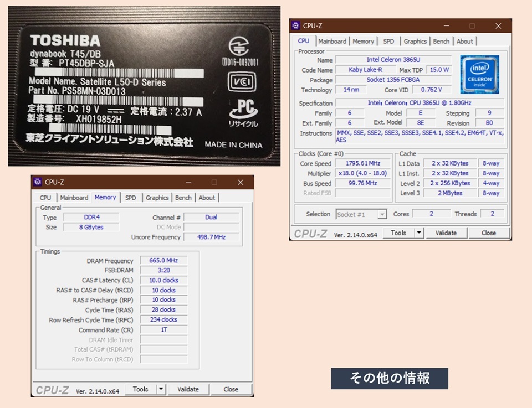Click Bus Speed value 99.76 MHz

click(x=363, y=183)
